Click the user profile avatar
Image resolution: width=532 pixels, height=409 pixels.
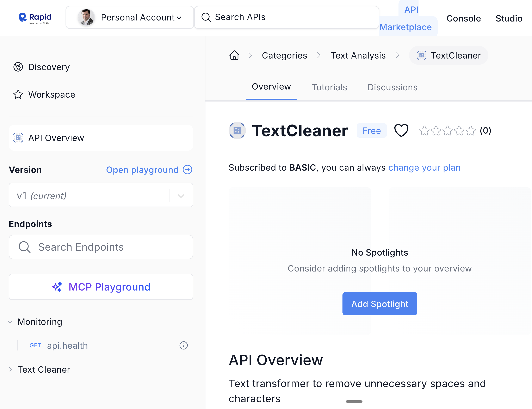86,18
